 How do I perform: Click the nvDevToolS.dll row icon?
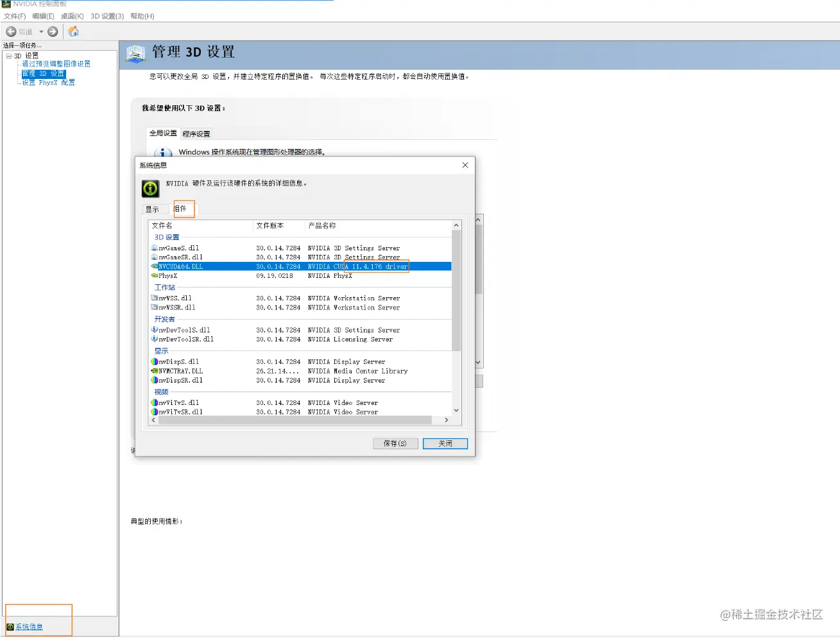click(154, 330)
